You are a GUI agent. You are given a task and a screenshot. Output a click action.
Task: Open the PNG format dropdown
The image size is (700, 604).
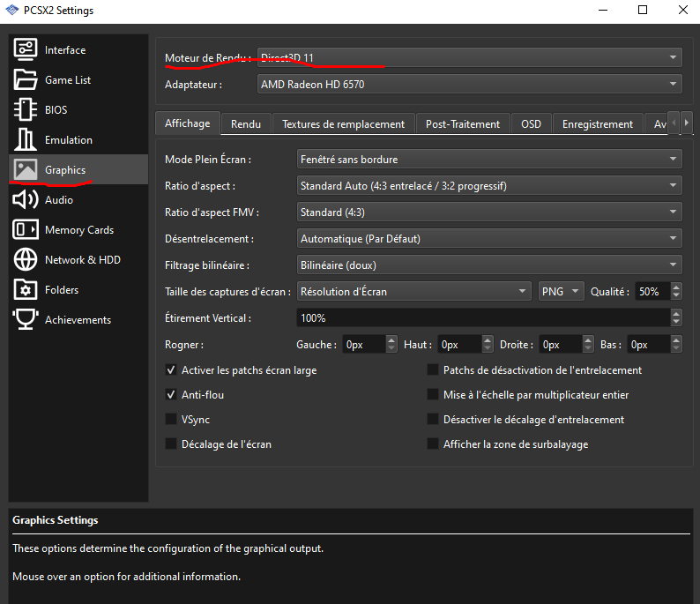(x=562, y=292)
